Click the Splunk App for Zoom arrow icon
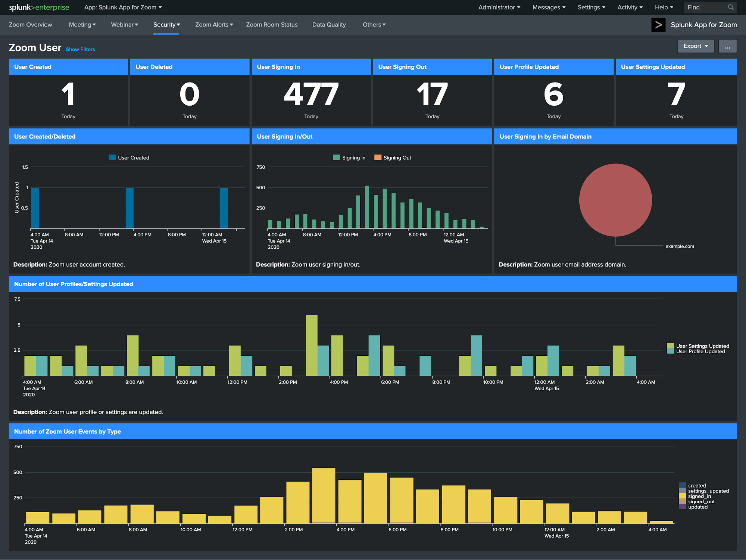This screenshot has width=746, height=560. [658, 25]
